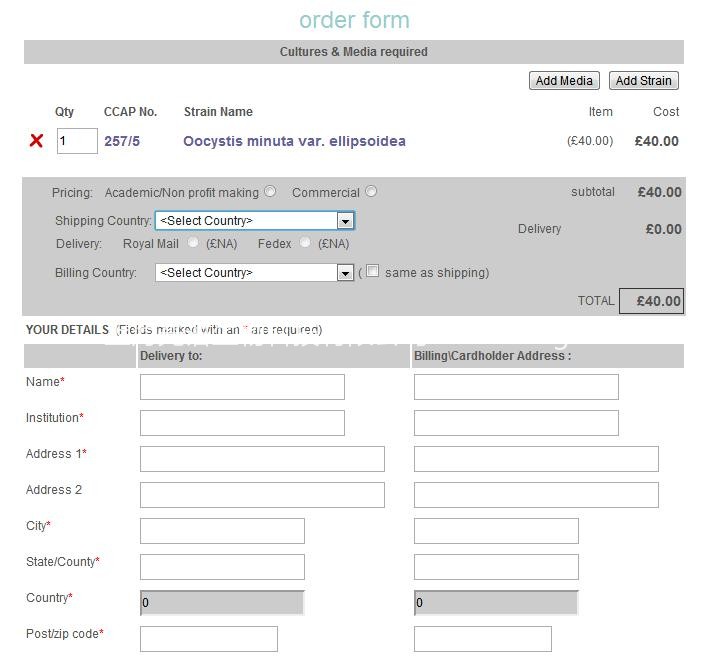Tick the same as shipping checkbox
712x656 pixels.
coord(372,271)
